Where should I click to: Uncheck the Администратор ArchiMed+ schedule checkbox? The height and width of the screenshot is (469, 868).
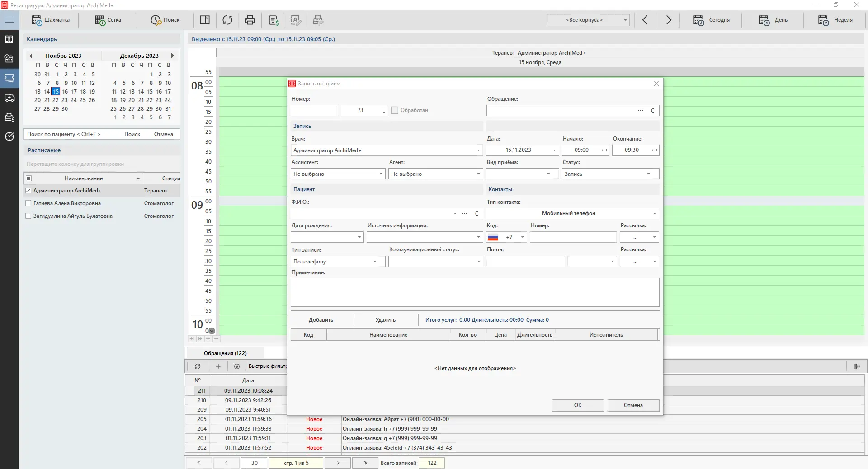28,191
